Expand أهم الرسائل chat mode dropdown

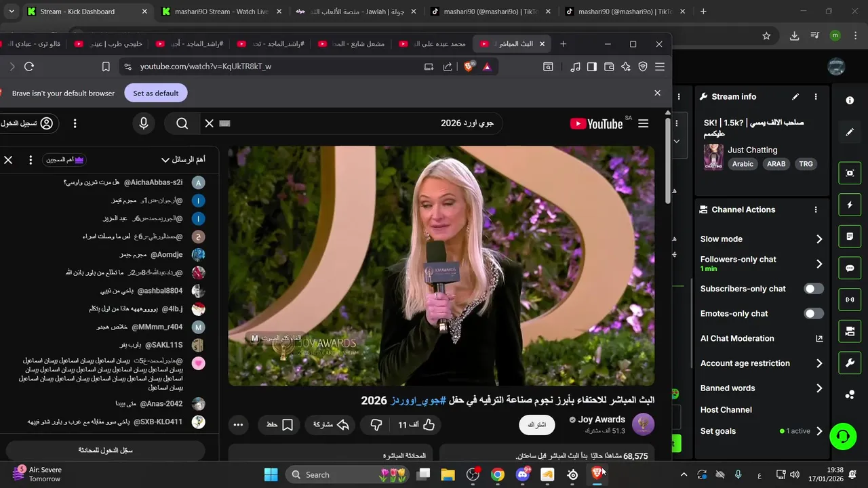coord(183,160)
